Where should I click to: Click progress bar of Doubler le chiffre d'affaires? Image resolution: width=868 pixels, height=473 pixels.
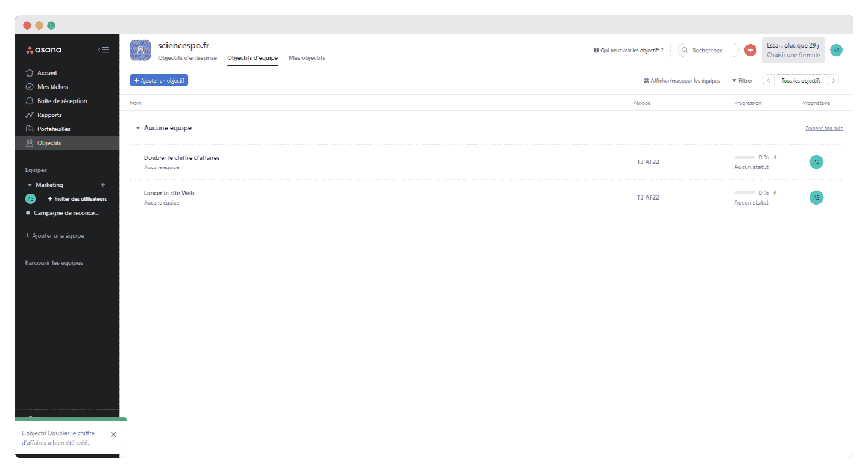tap(744, 157)
